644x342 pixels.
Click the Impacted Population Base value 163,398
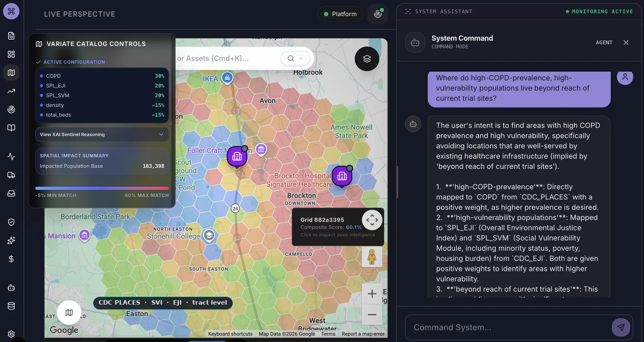click(x=153, y=166)
